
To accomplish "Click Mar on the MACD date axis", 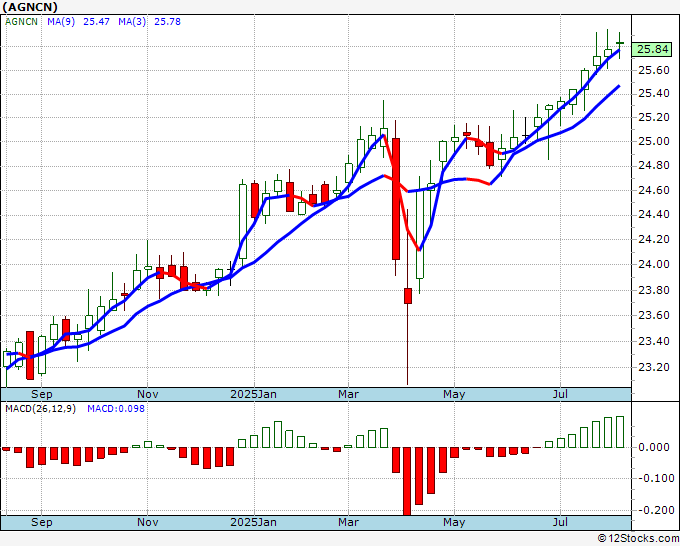I will point(349,522).
